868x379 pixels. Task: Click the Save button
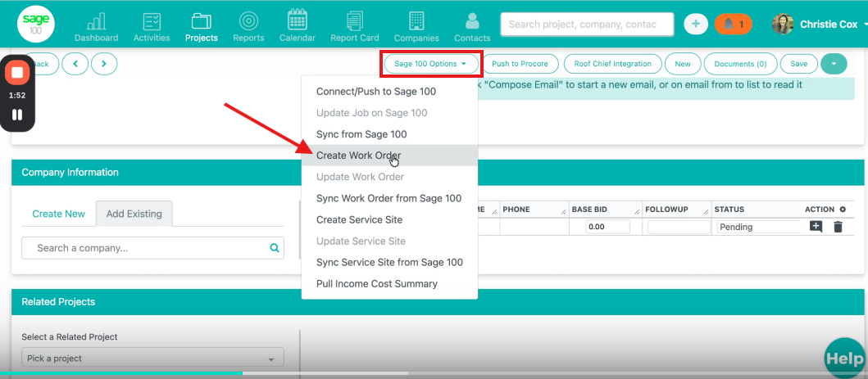(799, 64)
